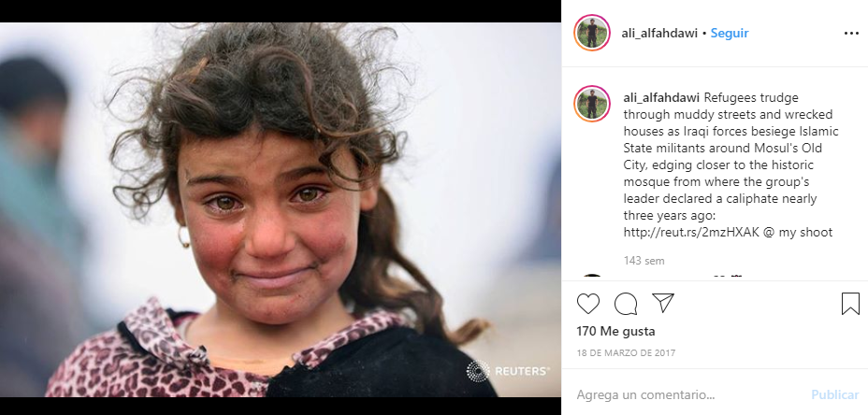This screenshot has width=868, height=415.
Task: Open comments via speech bubble icon
Action: [x=626, y=304]
